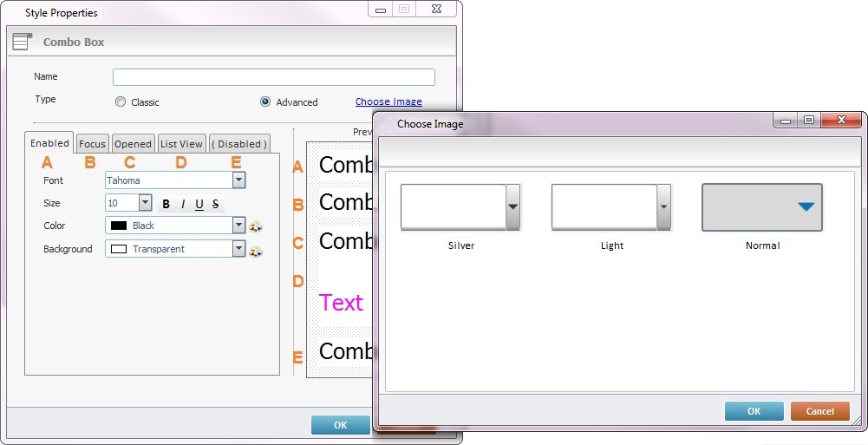Minimize the Style Properties window

coord(381,9)
